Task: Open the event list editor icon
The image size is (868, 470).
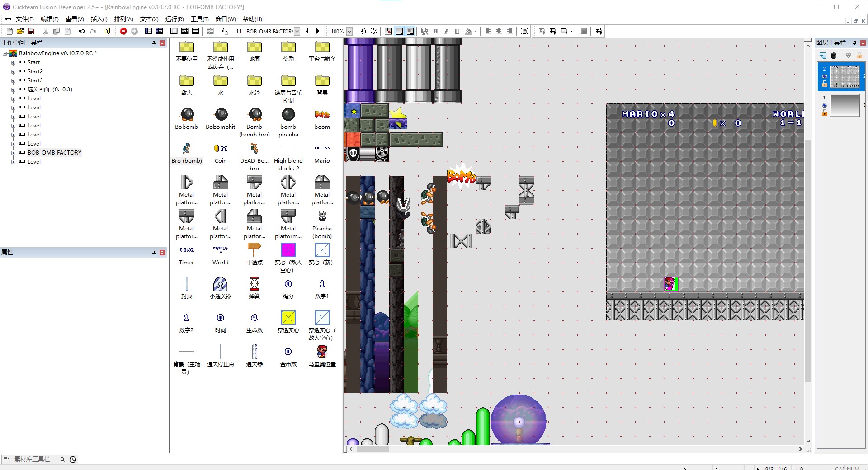Action: pyautogui.click(x=196, y=31)
